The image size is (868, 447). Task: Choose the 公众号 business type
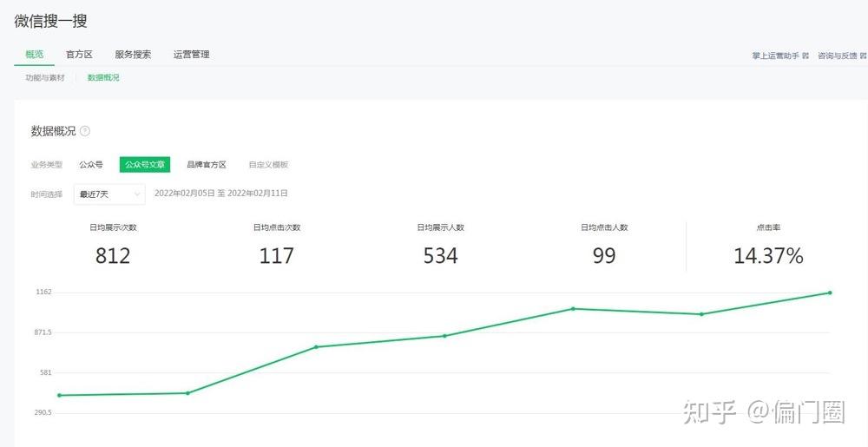click(91, 165)
